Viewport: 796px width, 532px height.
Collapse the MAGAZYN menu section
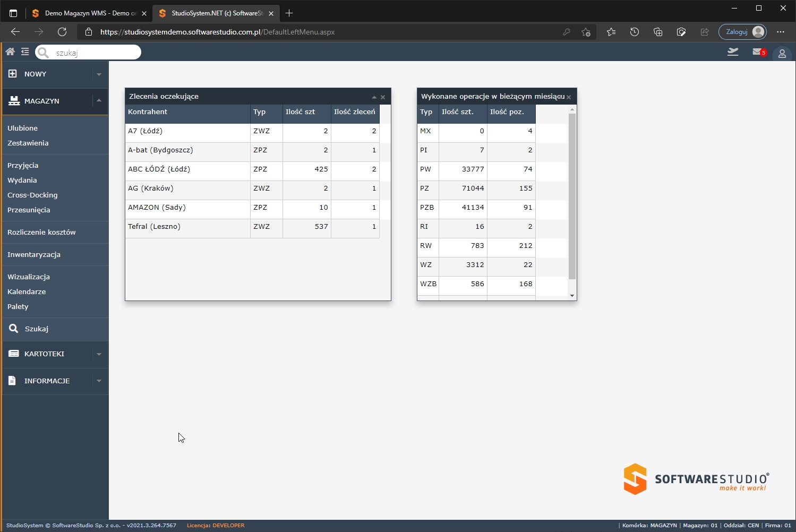[x=99, y=101]
